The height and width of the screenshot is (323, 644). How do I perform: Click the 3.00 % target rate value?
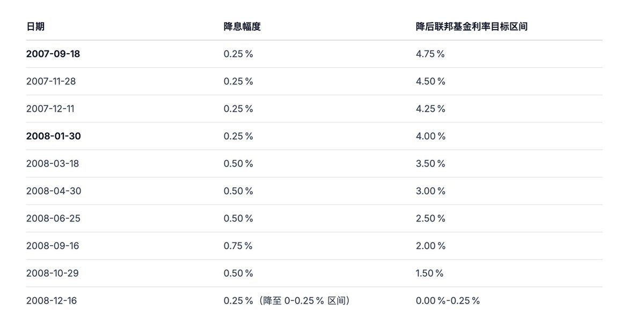tap(430, 191)
